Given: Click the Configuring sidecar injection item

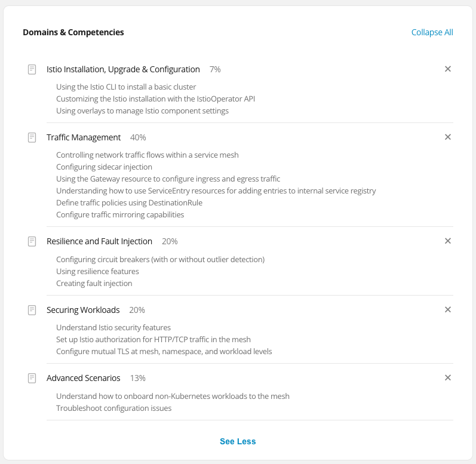Looking at the screenshot, I should click(104, 167).
